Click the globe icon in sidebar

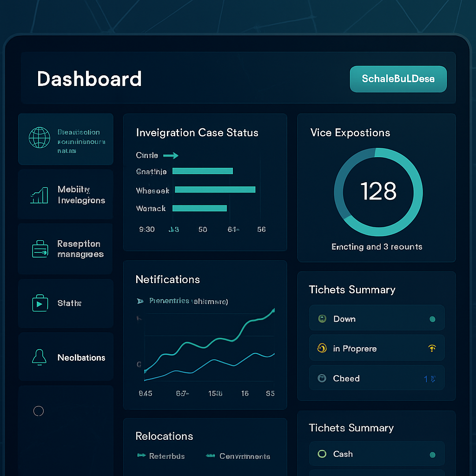[x=39, y=138]
